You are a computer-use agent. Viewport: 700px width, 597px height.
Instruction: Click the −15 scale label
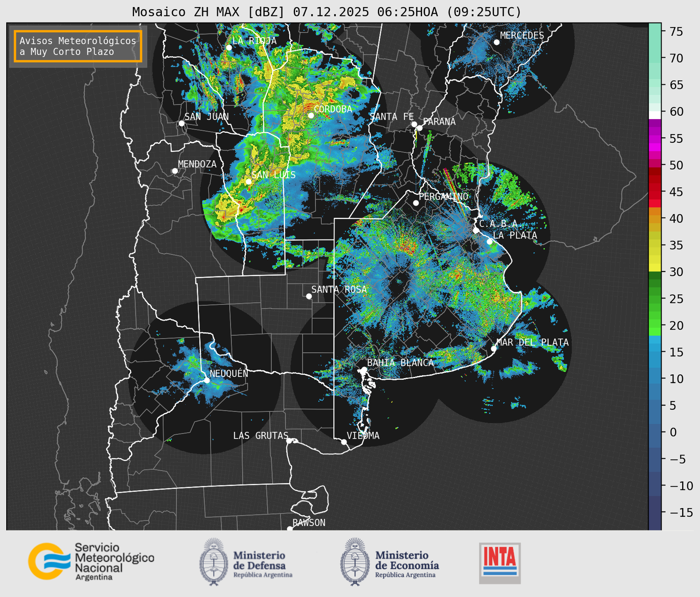point(681,513)
